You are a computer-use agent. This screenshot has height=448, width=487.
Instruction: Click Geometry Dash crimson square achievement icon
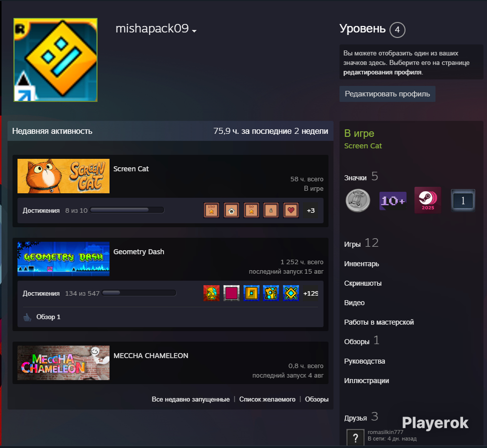click(231, 293)
